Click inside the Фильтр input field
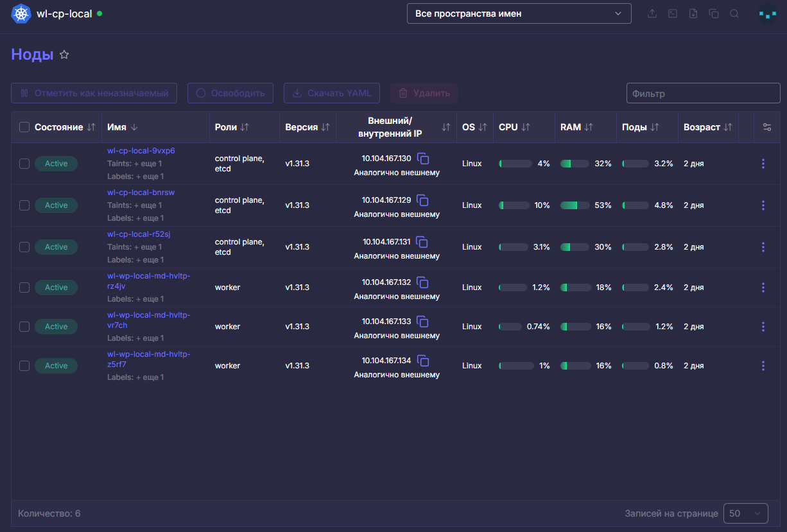787x532 pixels. tap(704, 93)
